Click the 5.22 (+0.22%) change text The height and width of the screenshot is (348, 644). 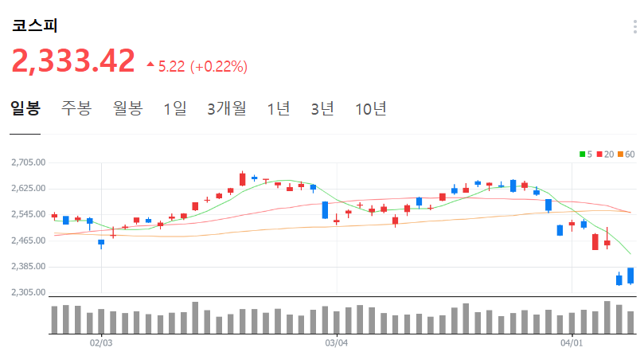coord(203,66)
